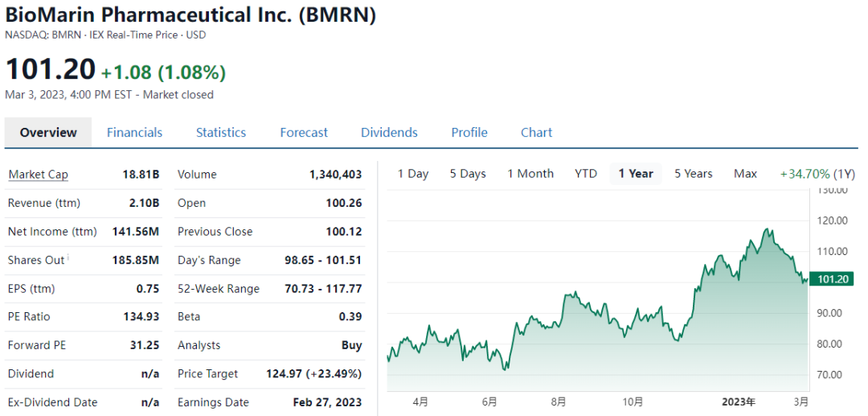Viewport: 868px width, 416px height.
Task: Set chart range to 1 Day
Action: tap(413, 174)
